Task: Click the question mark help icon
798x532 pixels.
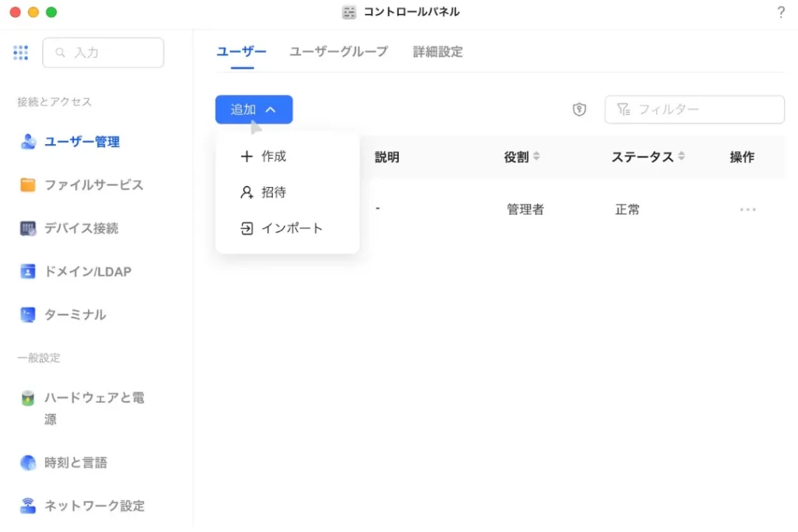Action: [x=781, y=12]
